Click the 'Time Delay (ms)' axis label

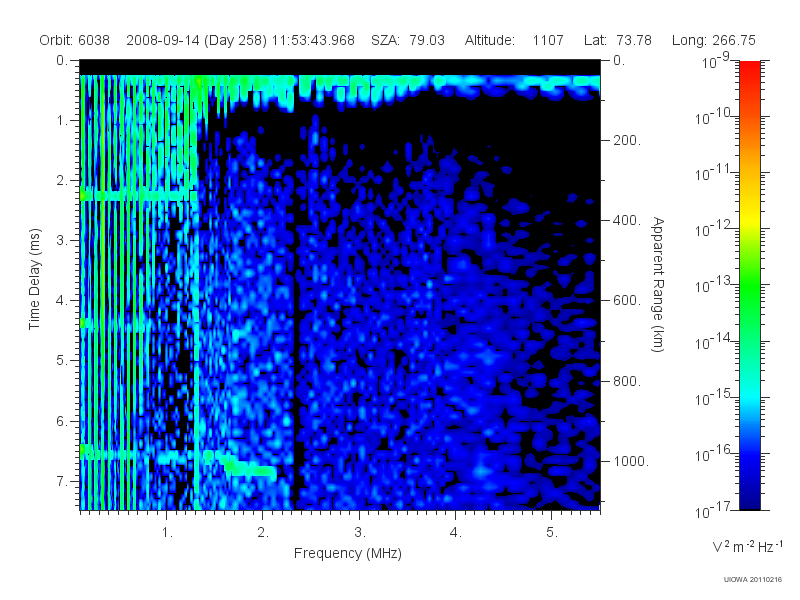[34, 279]
